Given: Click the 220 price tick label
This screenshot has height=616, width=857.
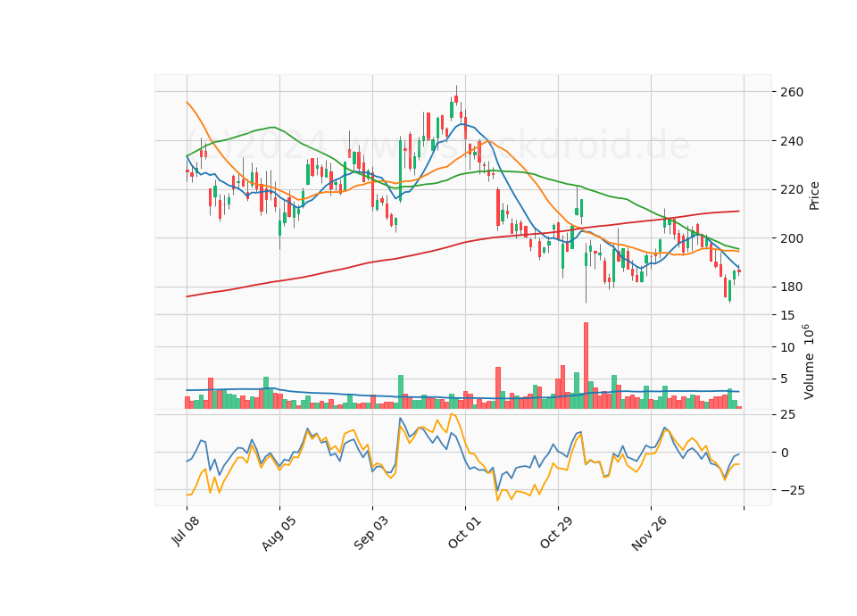Looking at the screenshot, I should (x=793, y=189).
